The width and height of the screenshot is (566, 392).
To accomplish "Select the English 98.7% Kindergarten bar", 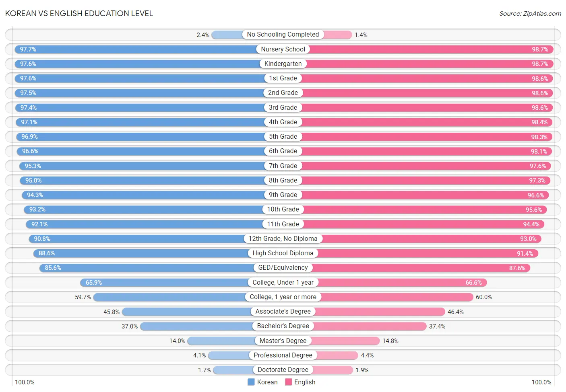I will coord(430,64).
